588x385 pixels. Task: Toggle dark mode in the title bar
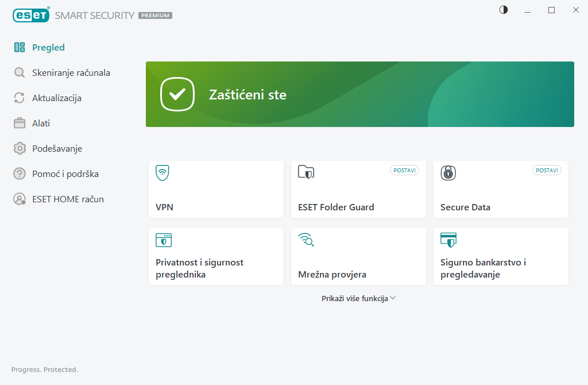pos(503,10)
